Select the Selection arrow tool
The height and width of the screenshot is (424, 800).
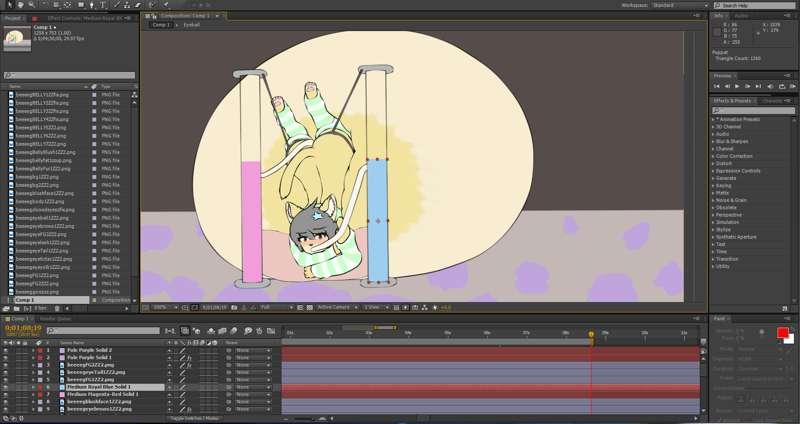pos(9,5)
